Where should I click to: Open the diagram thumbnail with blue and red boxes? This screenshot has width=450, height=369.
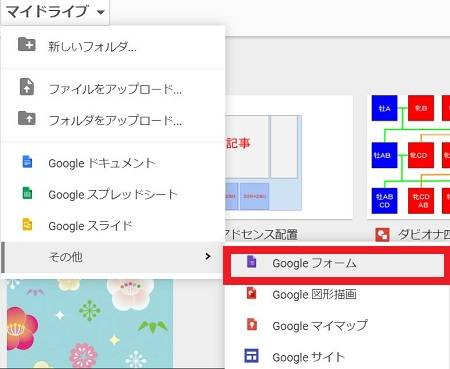coord(409,157)
